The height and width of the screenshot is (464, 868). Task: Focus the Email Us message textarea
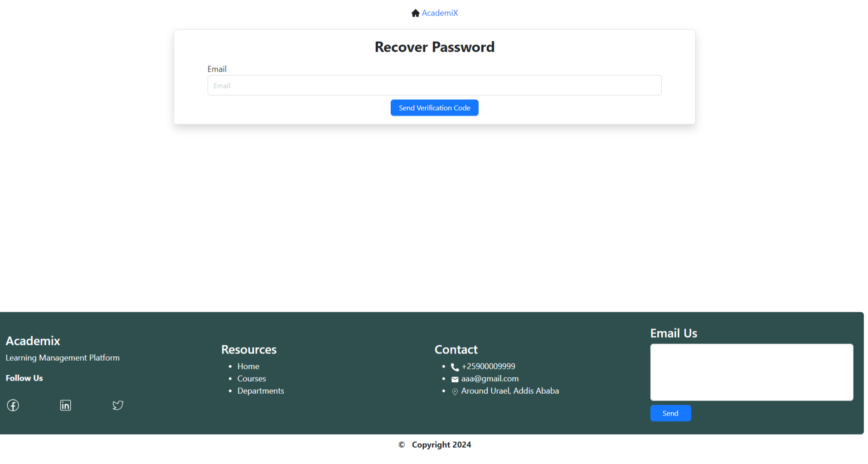point(752,372)
